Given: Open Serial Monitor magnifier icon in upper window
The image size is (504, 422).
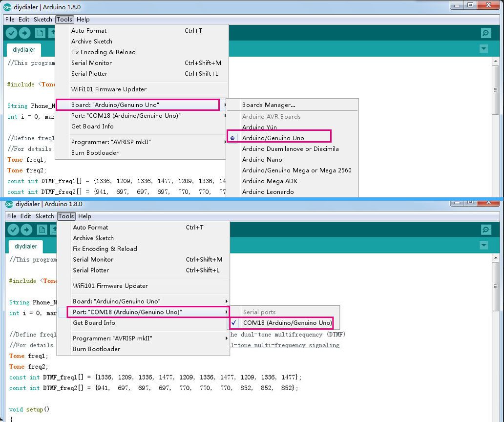Looking at the screenshot, I should (x=486, y=33).
